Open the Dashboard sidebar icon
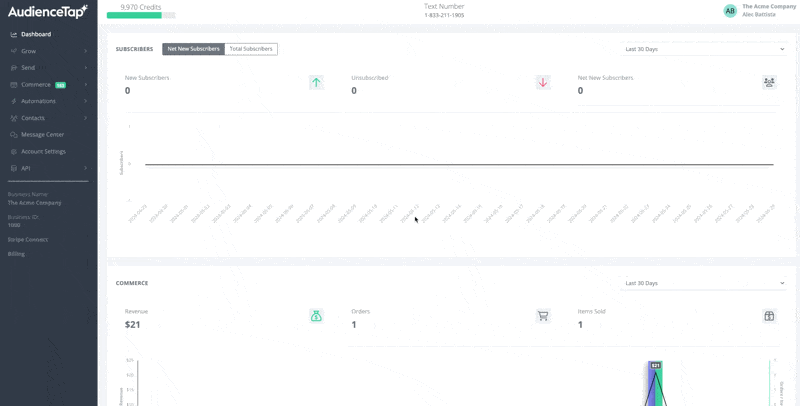Viewport: 800px width, 406px height. 14,35
